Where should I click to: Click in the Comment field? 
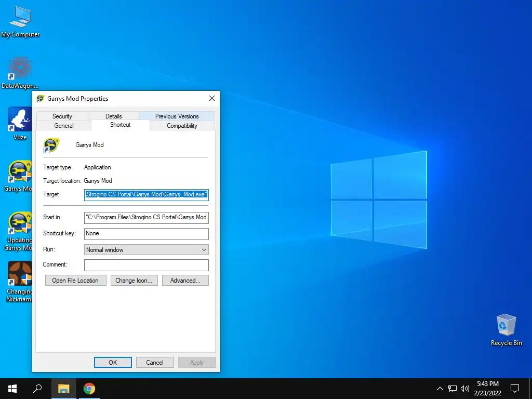(x=146, y=265)
